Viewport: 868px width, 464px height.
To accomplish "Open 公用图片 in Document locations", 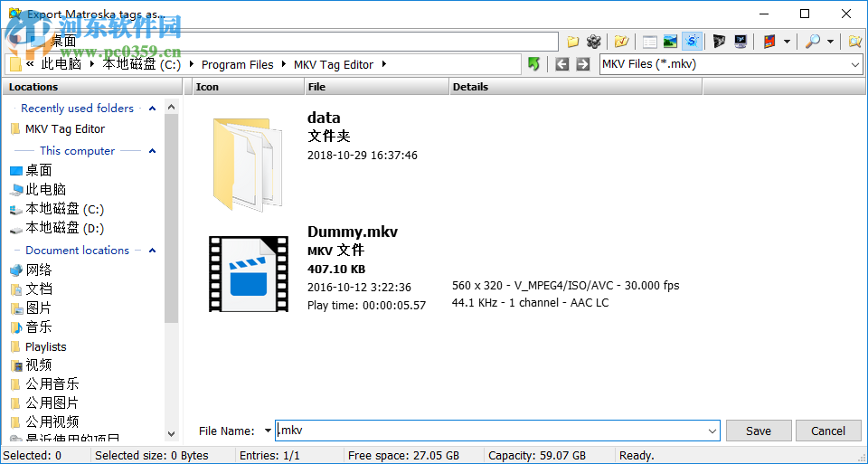I will [x=45, y=403].
